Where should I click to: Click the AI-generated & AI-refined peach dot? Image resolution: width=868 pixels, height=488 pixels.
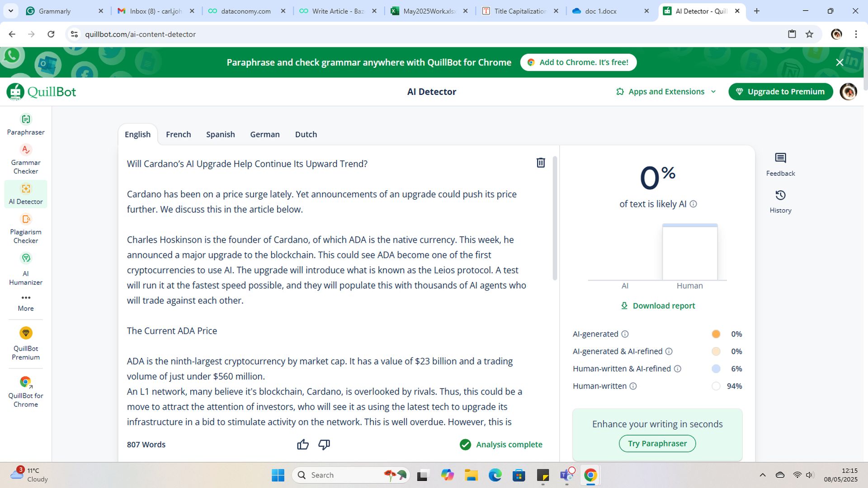click(716, 352)
